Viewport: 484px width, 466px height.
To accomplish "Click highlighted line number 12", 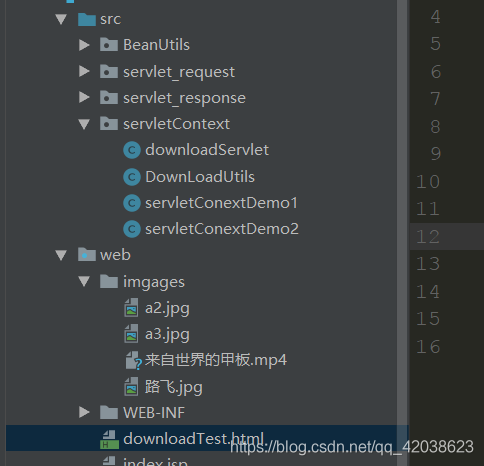I will point(428,237).
